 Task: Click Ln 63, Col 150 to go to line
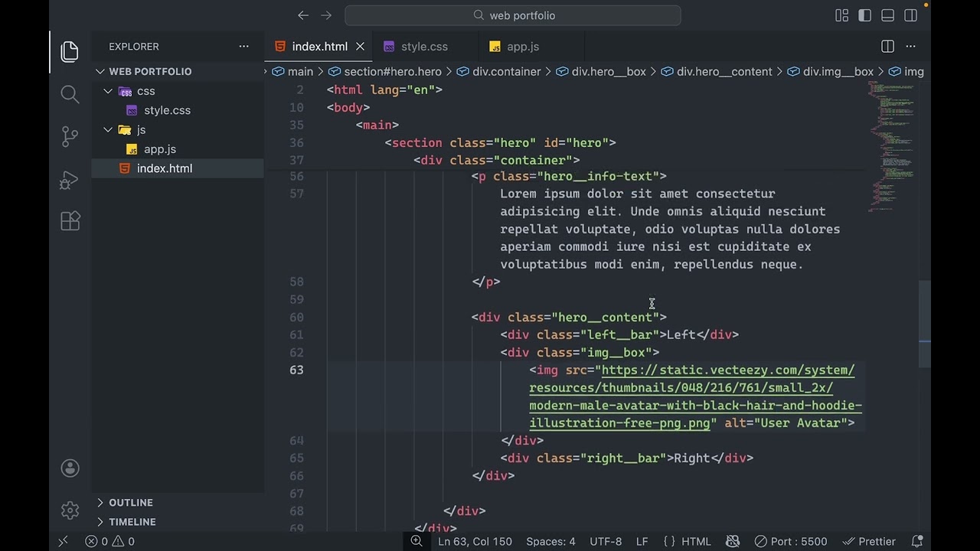[475, 541]
